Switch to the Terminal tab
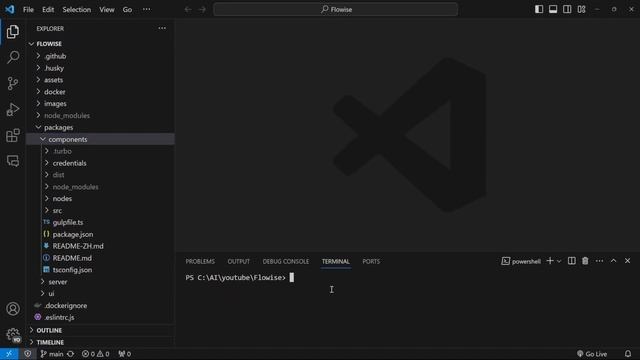This screenshot has height=360, width=640. pyautogui.click(x=336, y=261)
